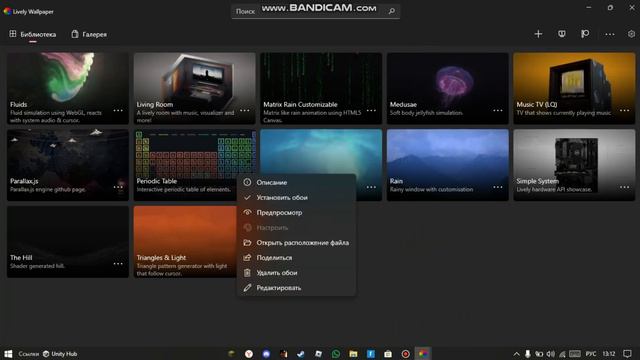Viewport: 640px width, 360px height.
Task: Show hidden tray icons chevron
Action: (x=516, y=354)
